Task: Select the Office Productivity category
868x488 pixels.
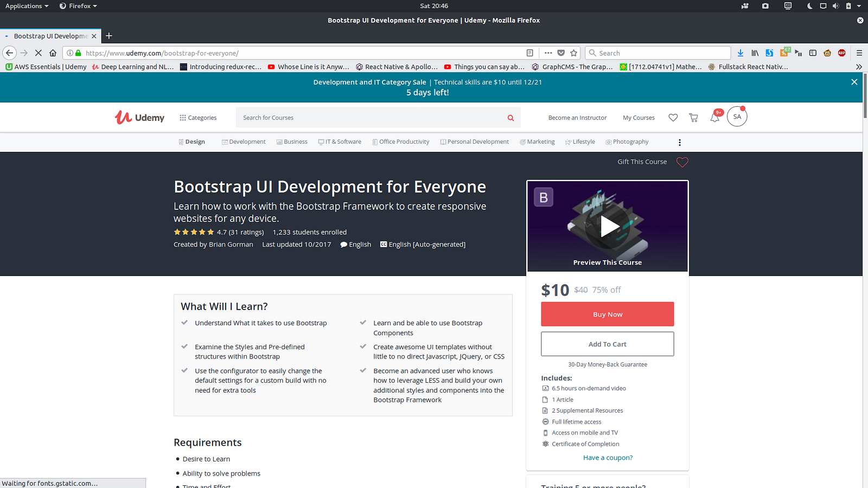Action: coord(401,142)
